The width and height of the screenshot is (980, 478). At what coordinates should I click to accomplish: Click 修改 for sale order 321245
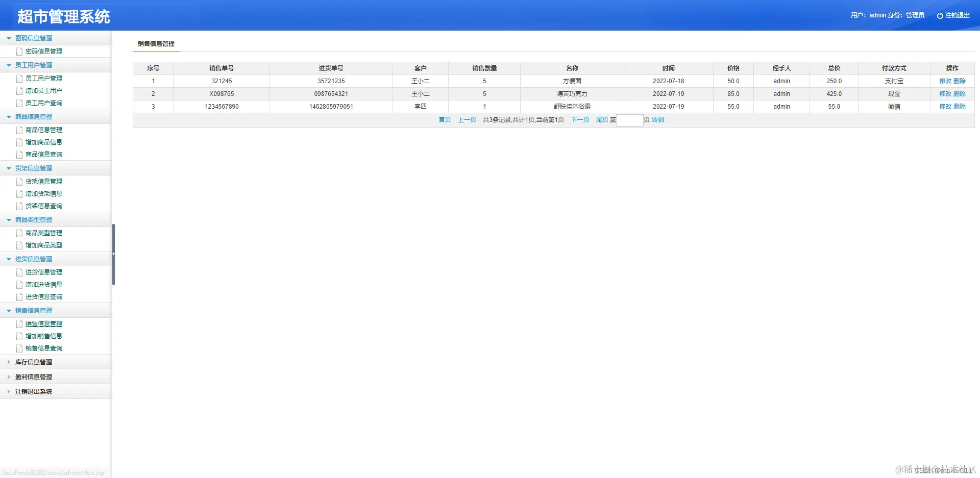point(945,81)
